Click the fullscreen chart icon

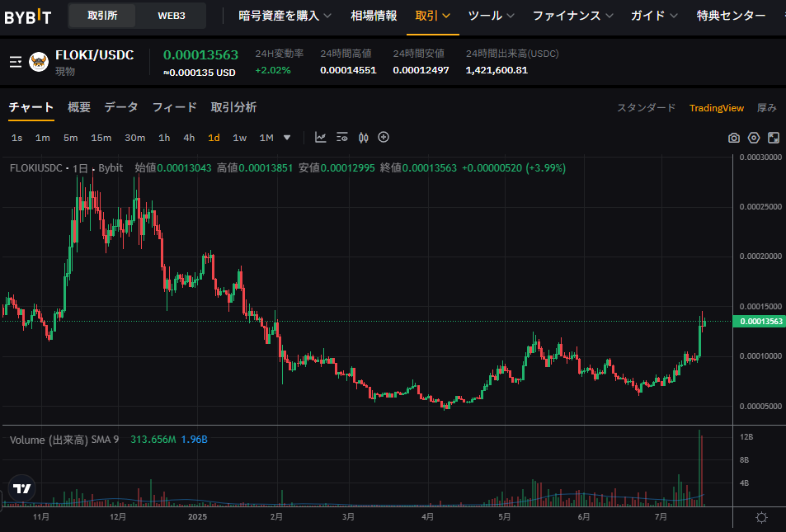(x=773, y=138)
